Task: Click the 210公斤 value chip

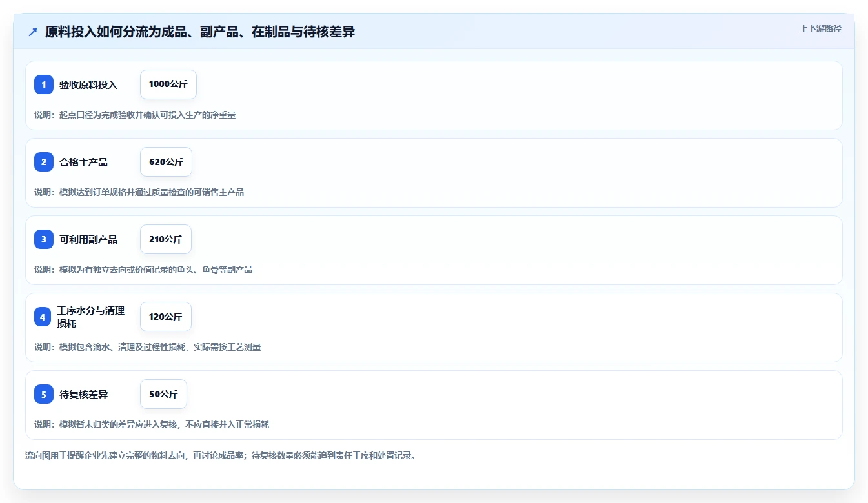Action: tap(166, 239)
